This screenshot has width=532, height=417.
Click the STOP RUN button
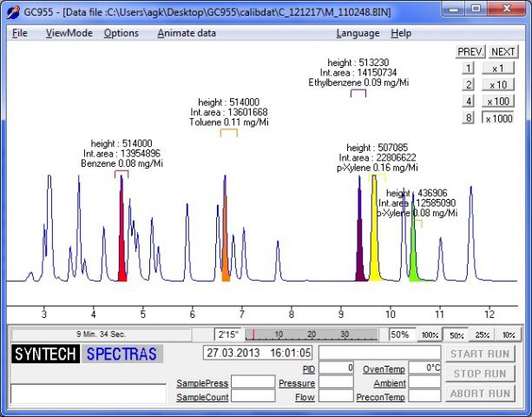click(x=480, y=374)
